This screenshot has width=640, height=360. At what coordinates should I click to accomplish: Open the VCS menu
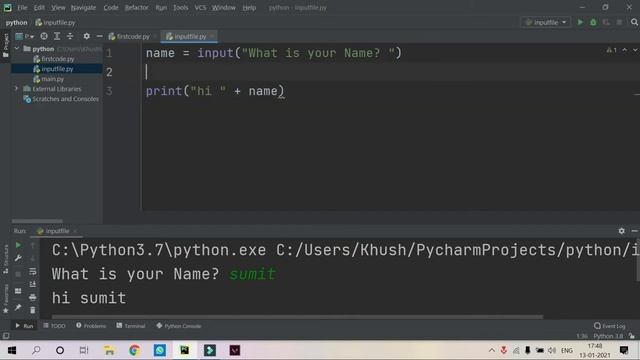[x=200, y=7]
